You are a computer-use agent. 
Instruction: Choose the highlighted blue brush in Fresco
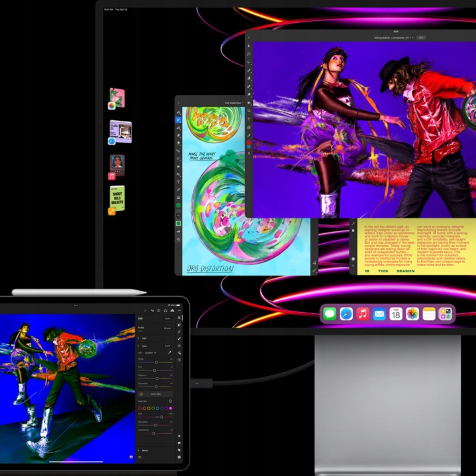178,120
